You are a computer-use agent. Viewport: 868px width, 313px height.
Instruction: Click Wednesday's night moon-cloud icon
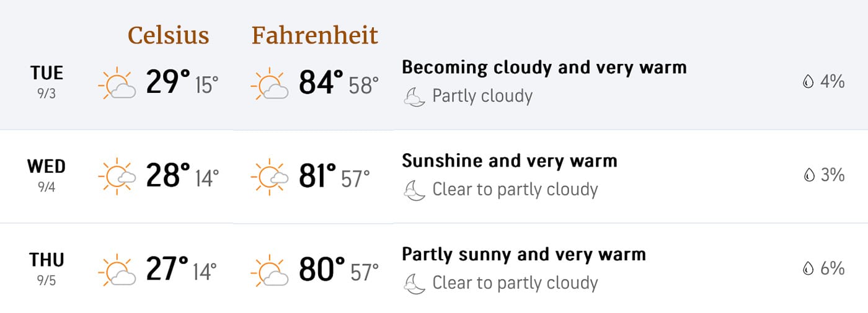[x=414, y=190]
